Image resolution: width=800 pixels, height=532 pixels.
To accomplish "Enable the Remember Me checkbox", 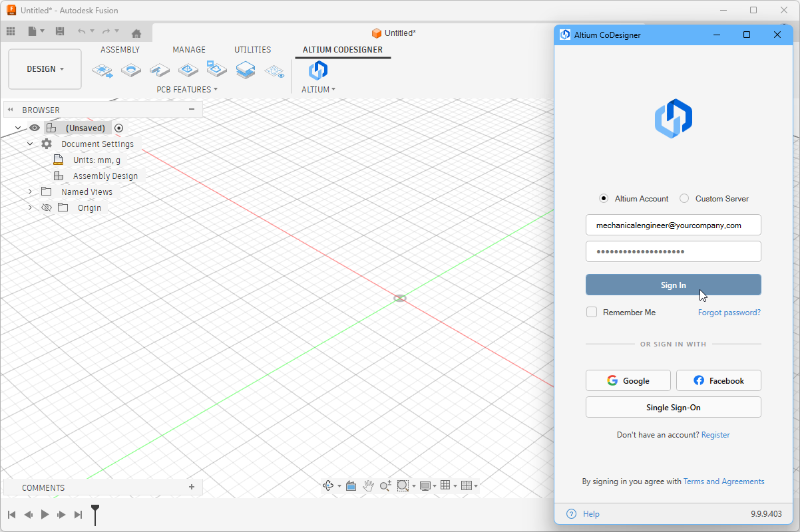I will [592, 313].
